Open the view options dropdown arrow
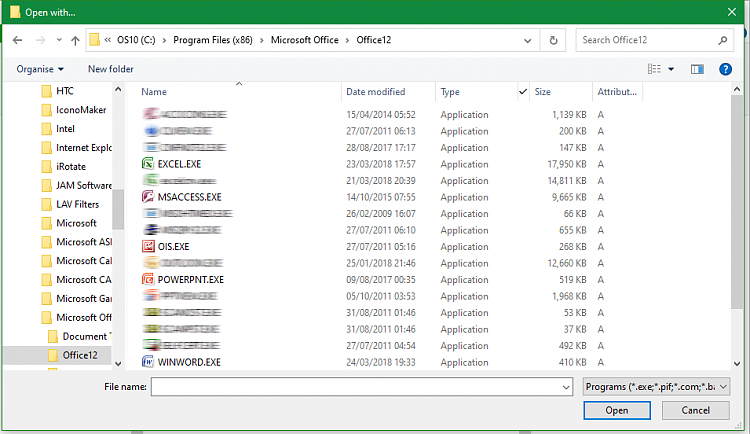The width and height of the screenshot is (750, 434). (x=671, y=69)
